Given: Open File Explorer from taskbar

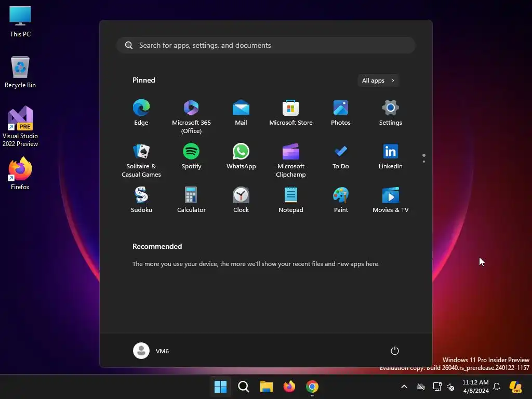Looking at the screenshot, I should click(x=267, y=387).
